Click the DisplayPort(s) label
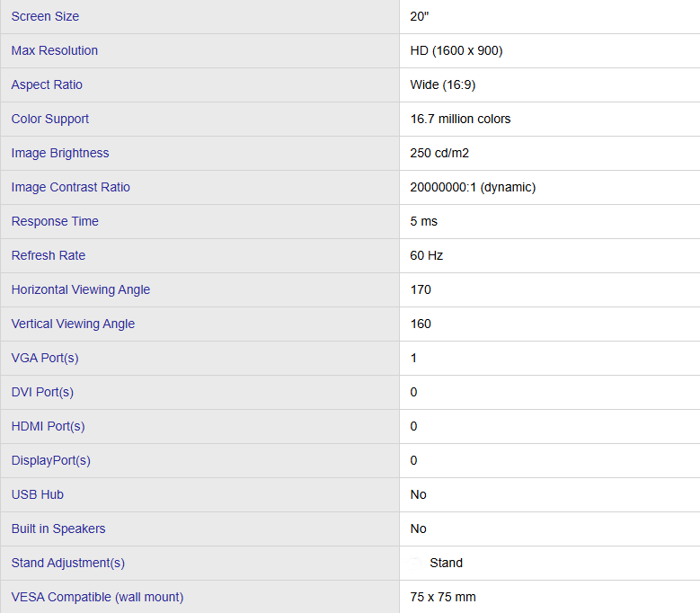700x613 pixels. [51, 460]
